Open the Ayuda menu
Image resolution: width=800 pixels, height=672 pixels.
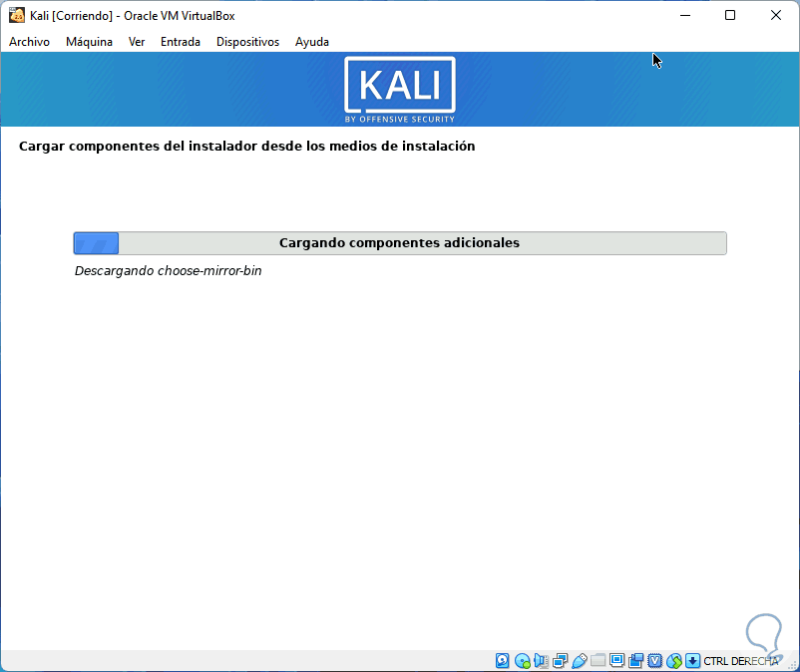312,42
